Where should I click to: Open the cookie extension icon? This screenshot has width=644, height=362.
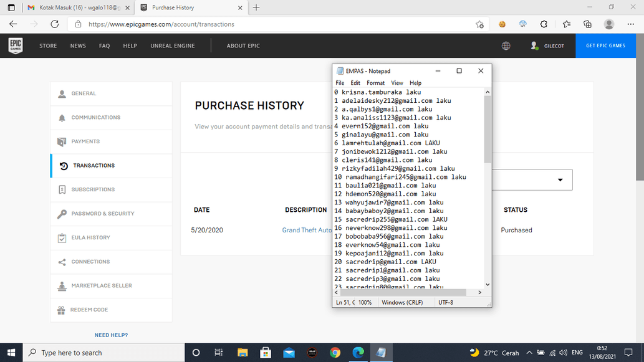click(x=502, y=24)
